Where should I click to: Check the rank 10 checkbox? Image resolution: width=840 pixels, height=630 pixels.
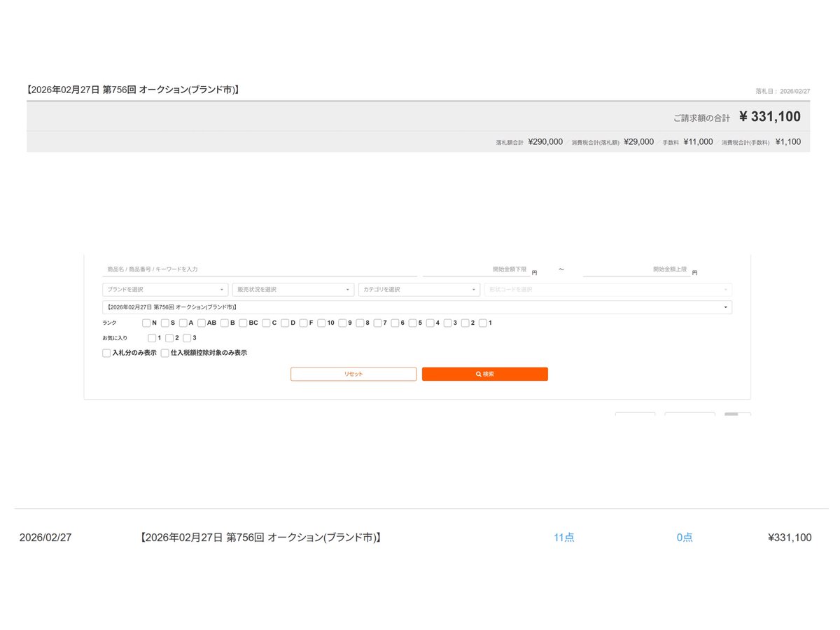click(x=321, y=323)
